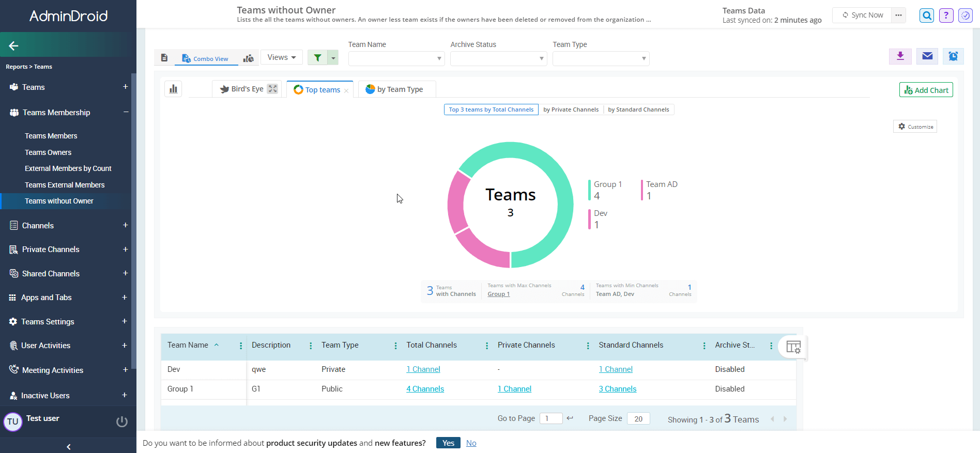Image resolution: width=980 pixels, height=453 pixels.
Task: Select the by Private Channels option
Action: (x=571, y=110)
